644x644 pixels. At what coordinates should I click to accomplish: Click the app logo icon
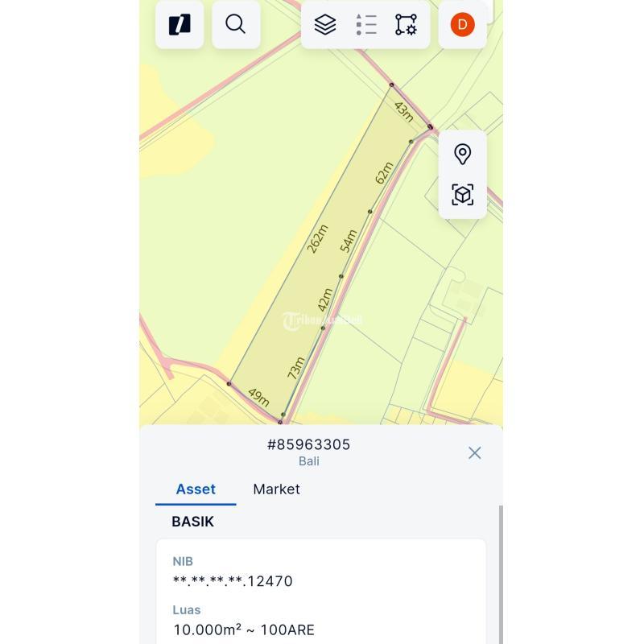pos(180,25)
